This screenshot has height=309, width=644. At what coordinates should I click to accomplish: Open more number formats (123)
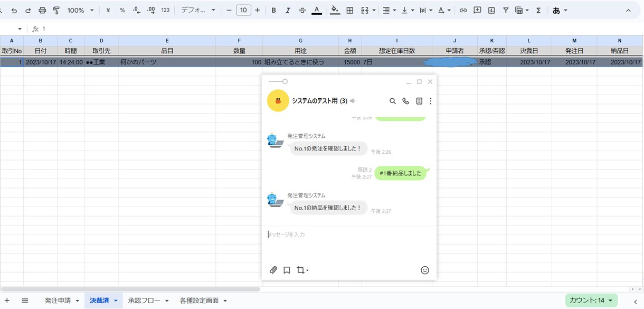165,10
